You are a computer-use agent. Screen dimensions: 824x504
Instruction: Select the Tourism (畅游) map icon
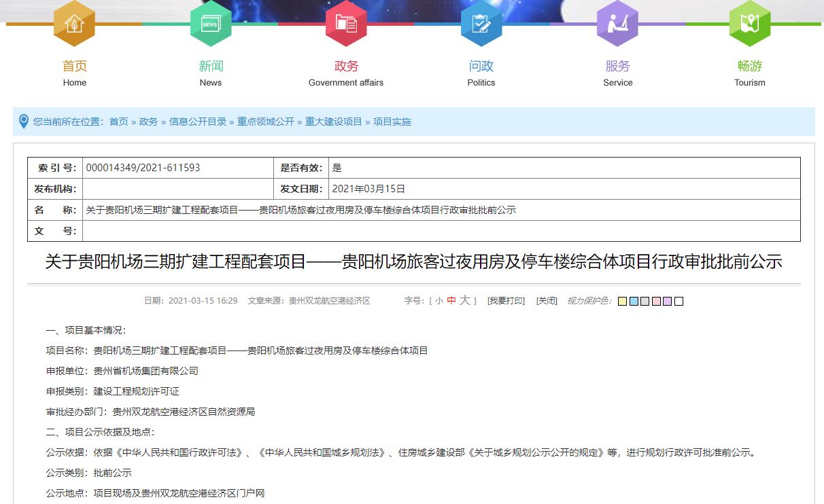749,22
